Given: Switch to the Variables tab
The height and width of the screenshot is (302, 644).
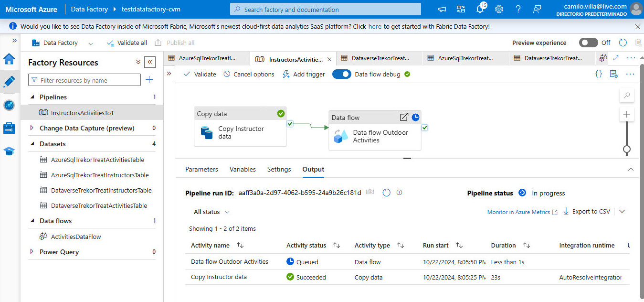Looking at the screenshot, I should [x=243, y=169].
